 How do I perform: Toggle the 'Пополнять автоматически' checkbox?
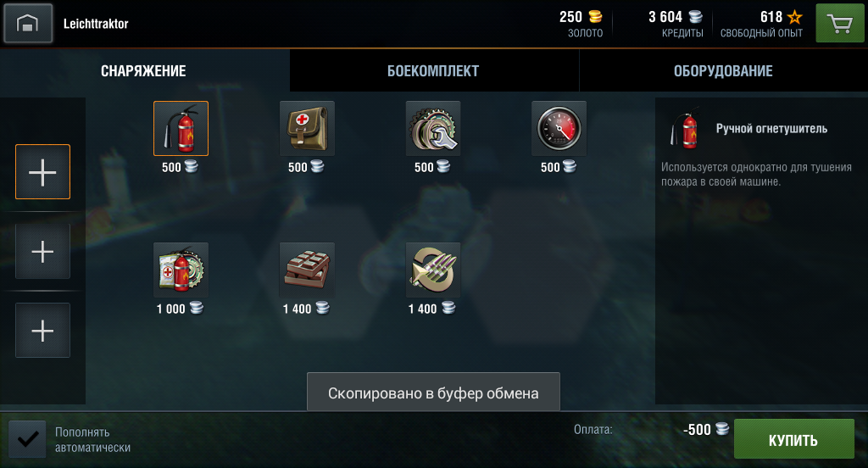point(28,439)
